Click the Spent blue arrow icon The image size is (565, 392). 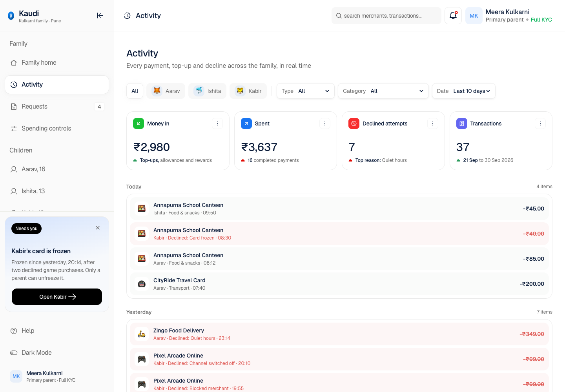(x=246, y=123)
